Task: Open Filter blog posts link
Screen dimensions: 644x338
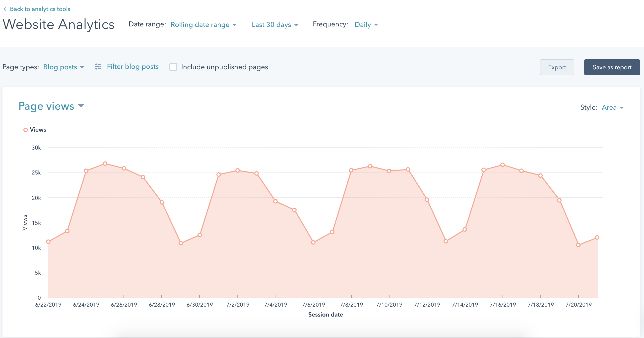Action: (132, 67)
